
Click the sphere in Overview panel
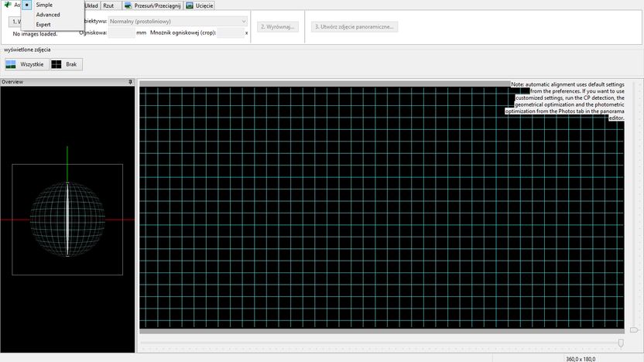click(x=67, y=219)
